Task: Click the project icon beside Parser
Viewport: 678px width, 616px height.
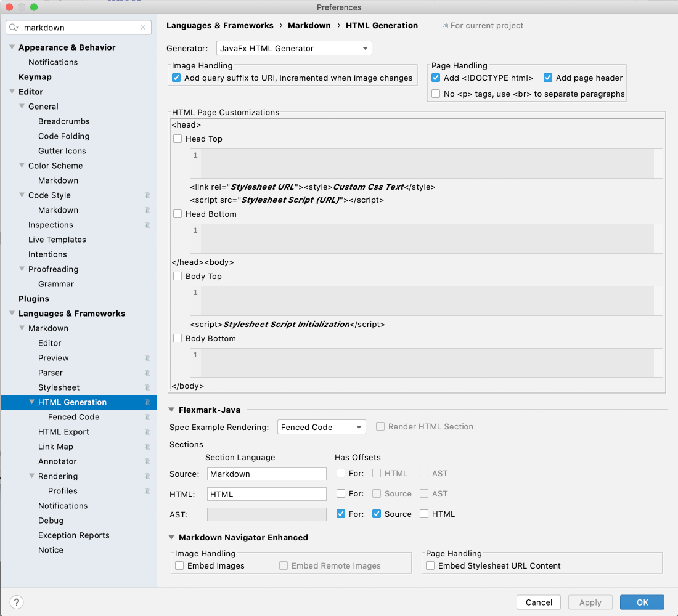Action: point(147,373)
